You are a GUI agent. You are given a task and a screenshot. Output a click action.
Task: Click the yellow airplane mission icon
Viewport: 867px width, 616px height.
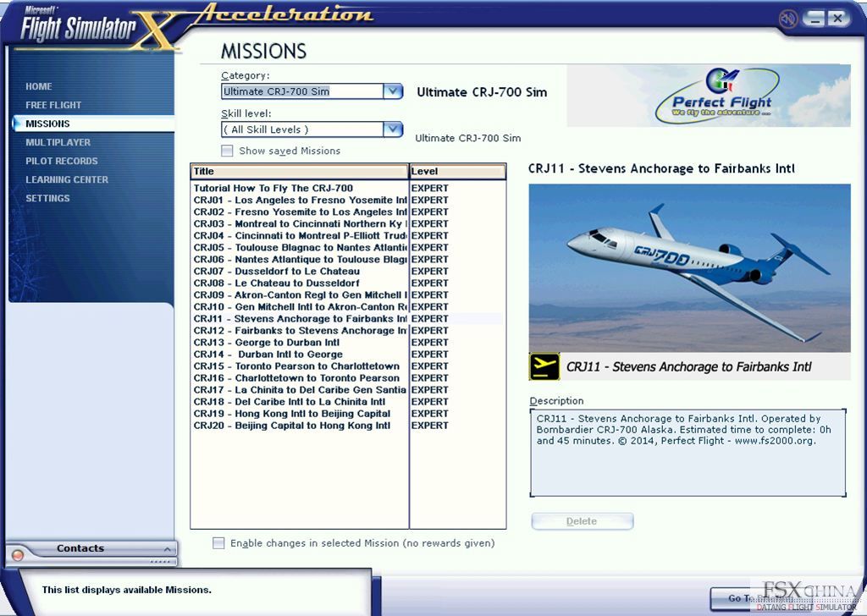click(x=544, y=366)
